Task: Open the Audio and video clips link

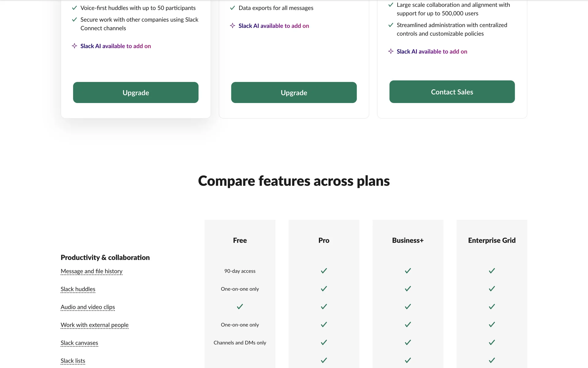Action: (88, 307)
